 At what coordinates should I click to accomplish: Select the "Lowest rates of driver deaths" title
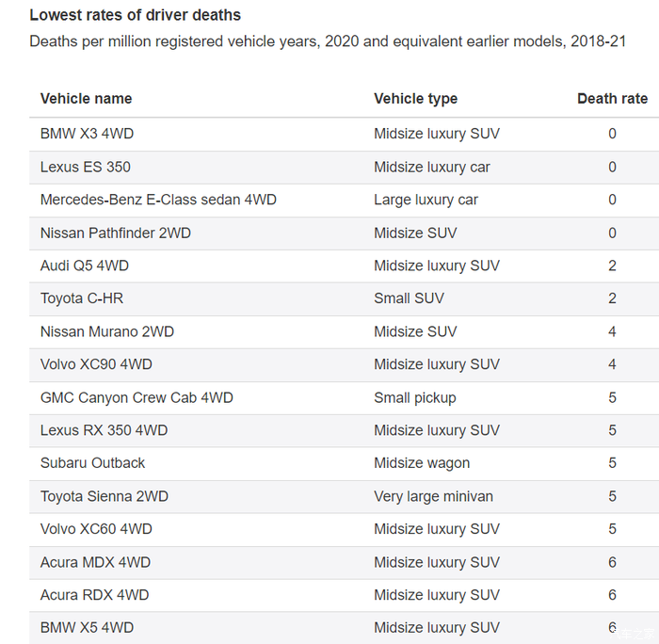135,15
